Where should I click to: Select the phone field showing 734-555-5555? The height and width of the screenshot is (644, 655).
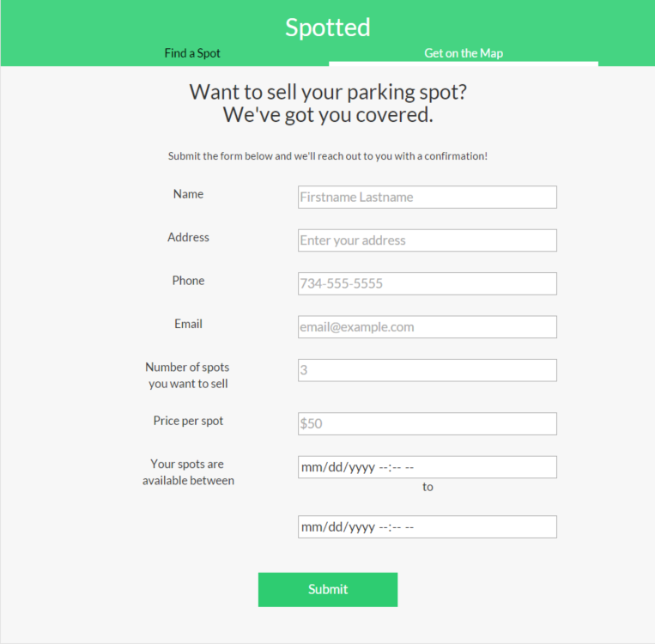(427, 283)
